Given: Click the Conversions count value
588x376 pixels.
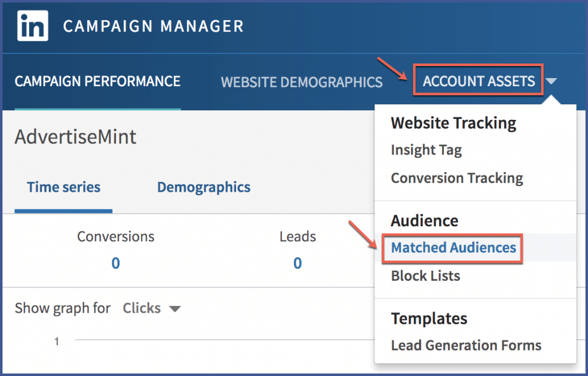Looking at the screenshot, I should [x=115, y=263].
